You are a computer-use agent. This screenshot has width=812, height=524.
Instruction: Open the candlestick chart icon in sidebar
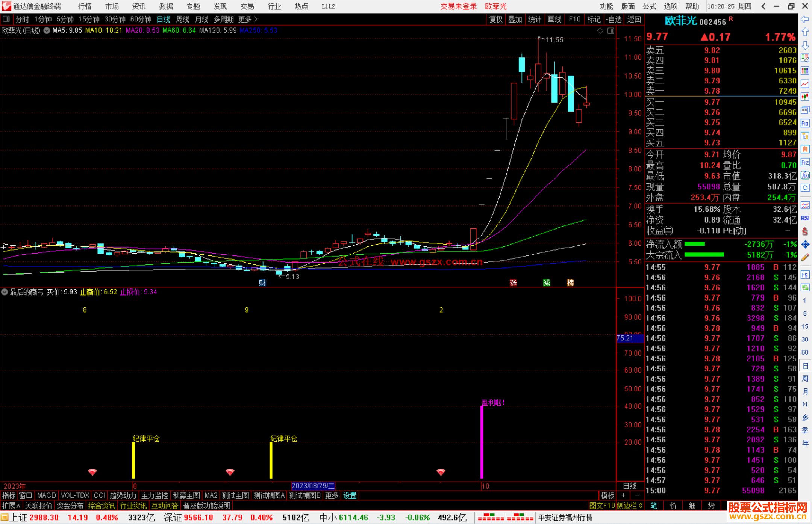point(805,97)
